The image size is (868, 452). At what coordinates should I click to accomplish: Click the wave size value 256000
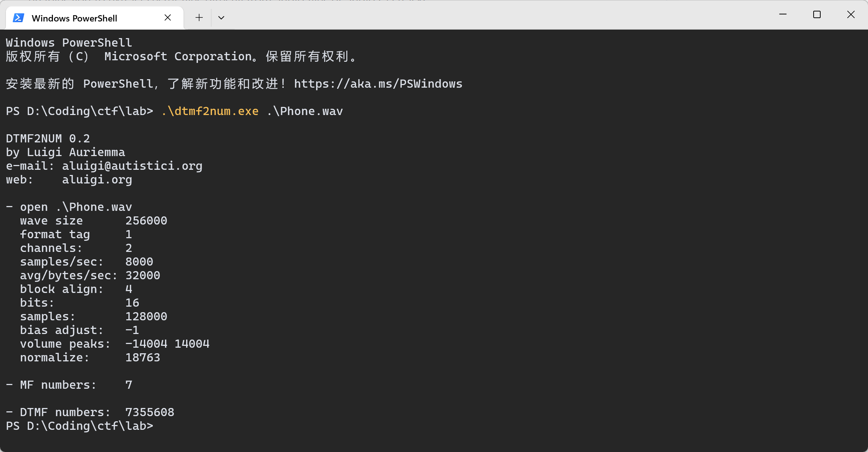click(146, 220)
